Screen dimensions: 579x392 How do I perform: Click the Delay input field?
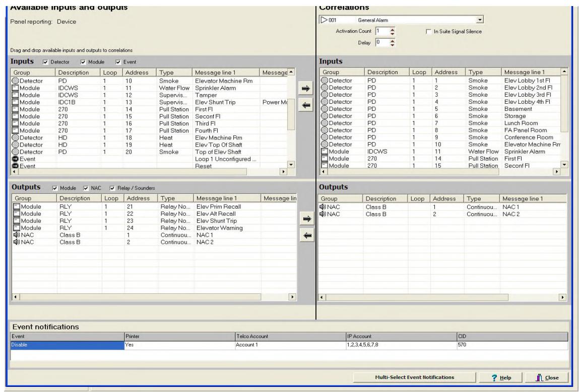tap(382, 42)
